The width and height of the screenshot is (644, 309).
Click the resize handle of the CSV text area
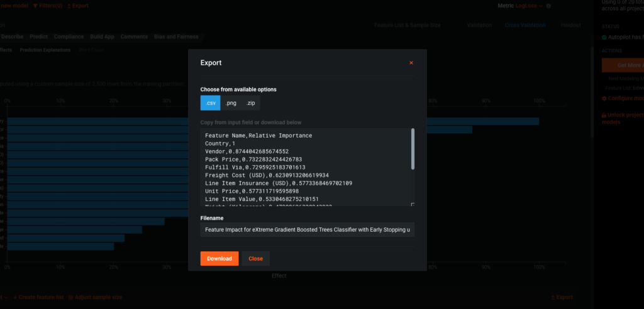pyautogui.click(x=413, y=204)
